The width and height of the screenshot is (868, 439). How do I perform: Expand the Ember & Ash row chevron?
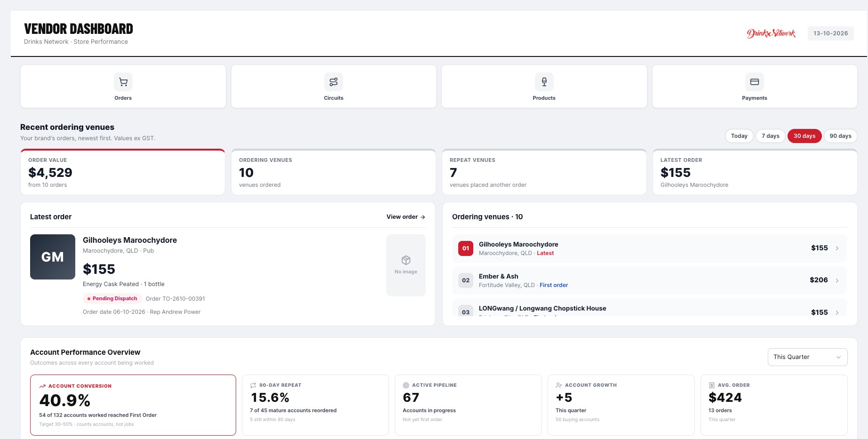837,280
